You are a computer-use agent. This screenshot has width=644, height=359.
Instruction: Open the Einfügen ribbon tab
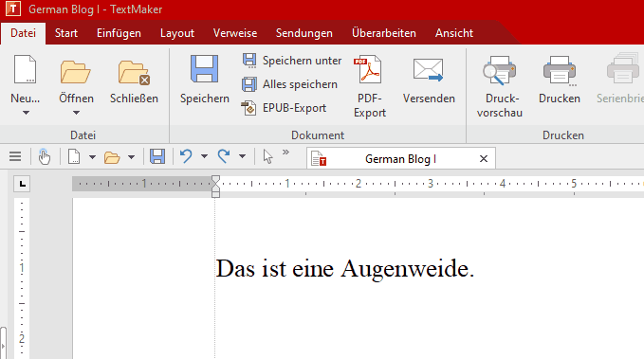click(x=119, y=33)
